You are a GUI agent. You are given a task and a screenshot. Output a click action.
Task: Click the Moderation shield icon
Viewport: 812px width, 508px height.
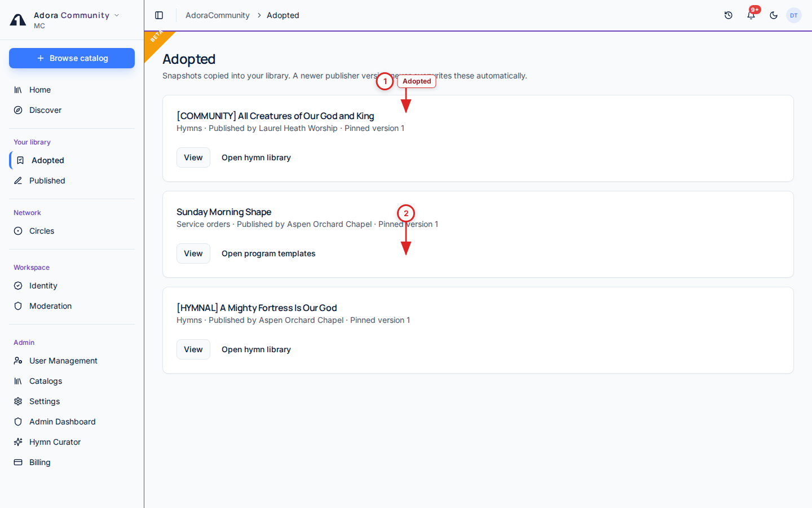tap(18, 306)
